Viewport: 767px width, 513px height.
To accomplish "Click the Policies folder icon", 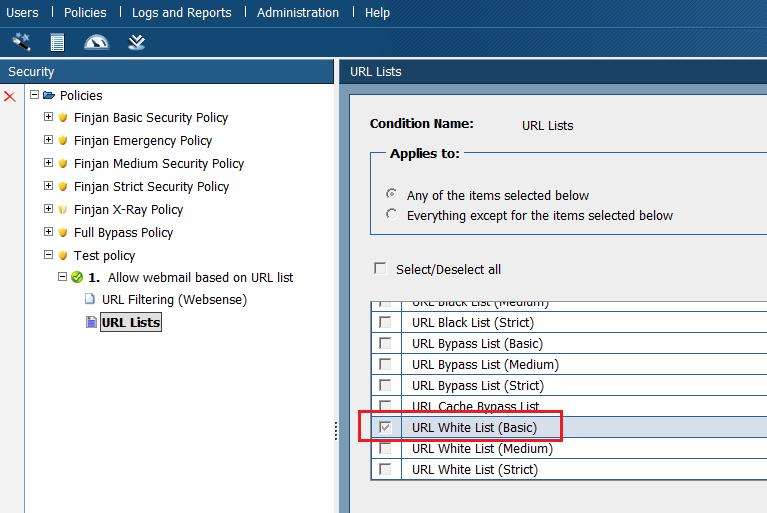I will (49, 95).
